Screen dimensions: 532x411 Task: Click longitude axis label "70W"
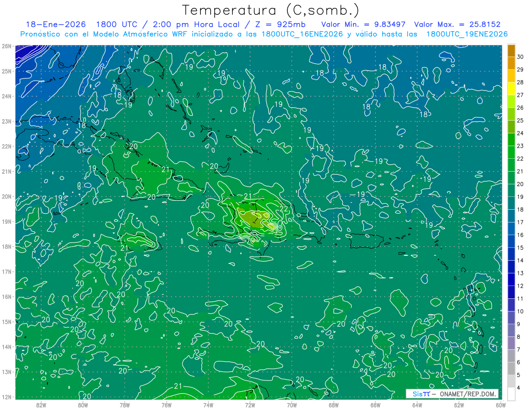pyautogui.click(x=292, y=405)
